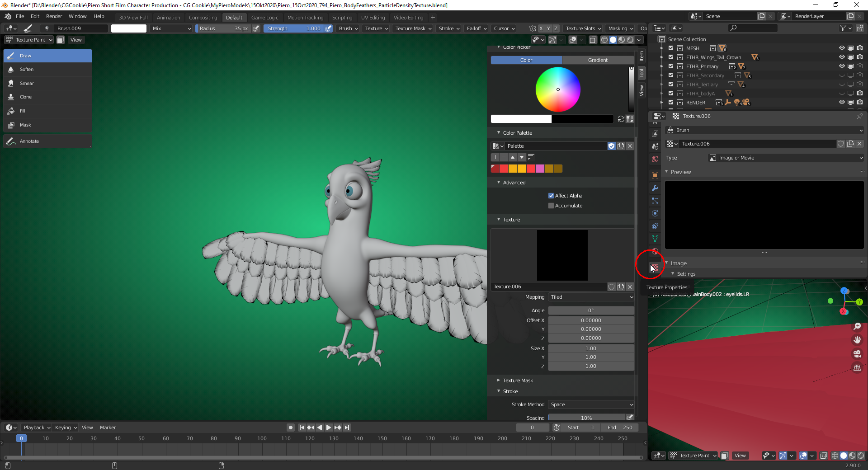
Task: Open the blend mode Mix dropdown
Action: pyautogui.click(x=172, y=28)
